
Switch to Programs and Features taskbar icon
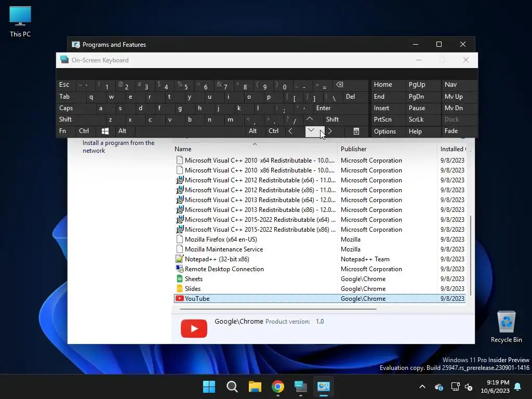click(324, 387)
